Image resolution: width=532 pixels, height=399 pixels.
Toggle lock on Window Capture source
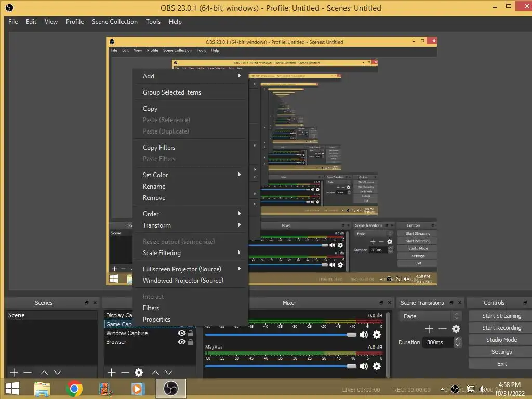[x=191, y=333]
